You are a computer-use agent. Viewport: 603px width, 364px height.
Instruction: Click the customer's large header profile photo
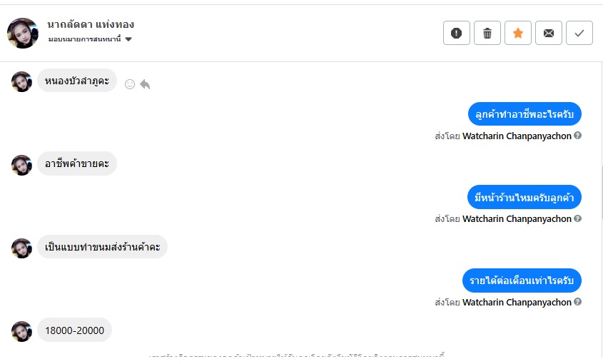(x=23, y=33)
